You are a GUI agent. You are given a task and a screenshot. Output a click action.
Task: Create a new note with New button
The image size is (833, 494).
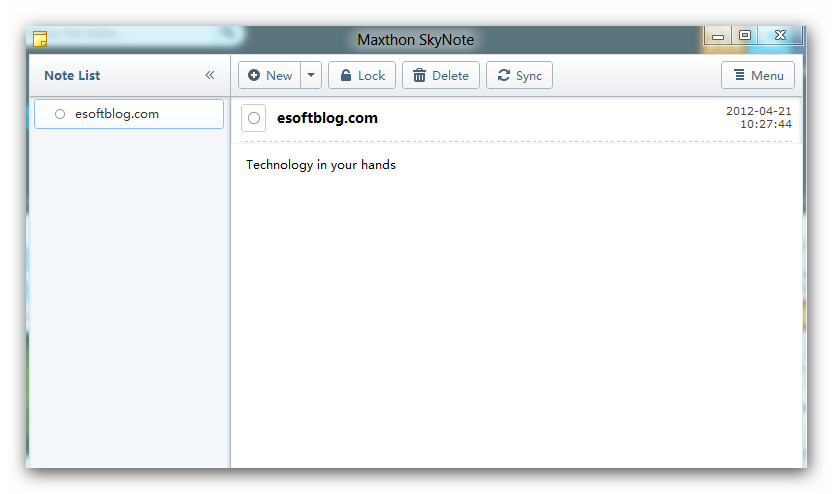[269, 75]
